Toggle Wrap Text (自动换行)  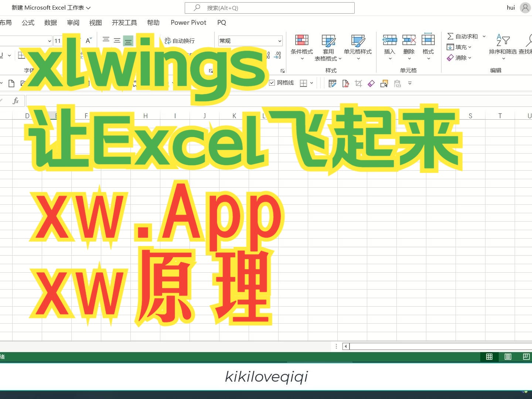tap(180, 41)
